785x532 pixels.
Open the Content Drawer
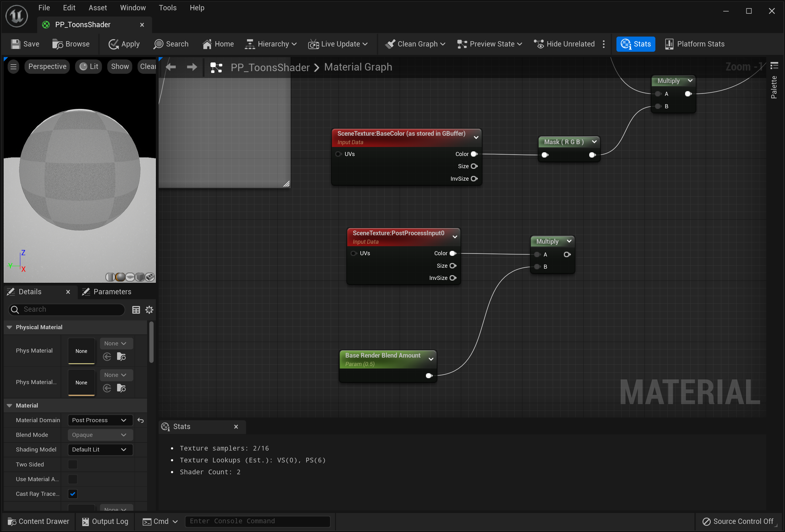[x=38, y=521]
